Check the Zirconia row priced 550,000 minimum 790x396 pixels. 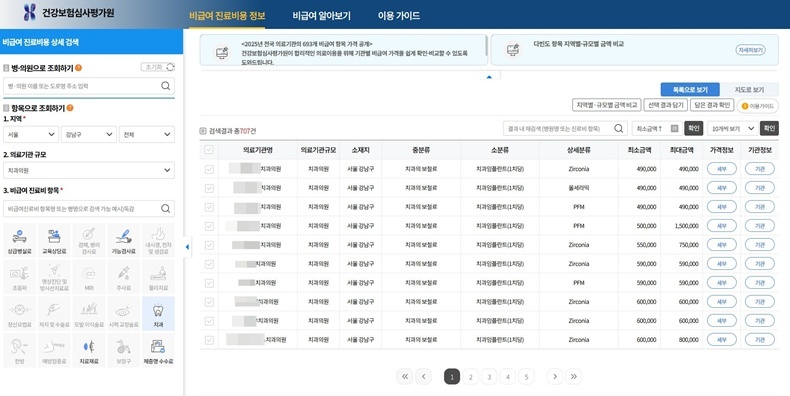209,245
